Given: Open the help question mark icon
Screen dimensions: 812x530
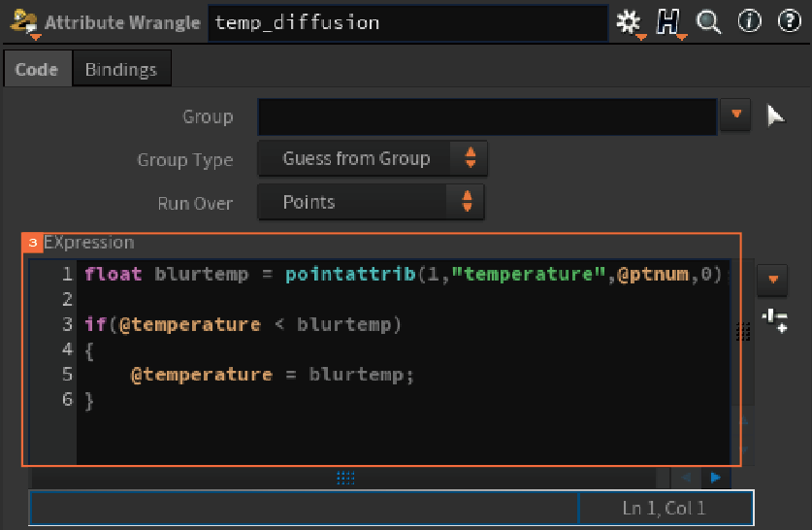Looking at the screenshot, I should 790,21.
